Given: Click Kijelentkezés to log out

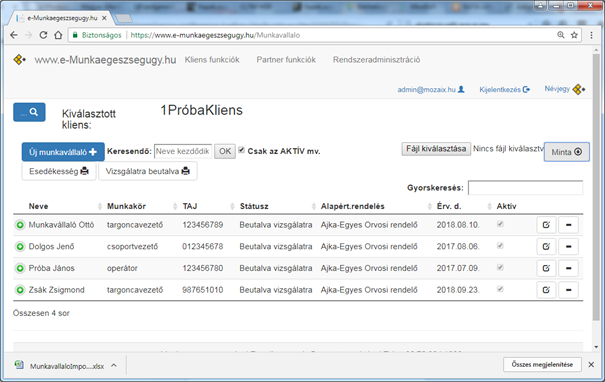Looking at the screenshot, I should (x=505, y=90).
